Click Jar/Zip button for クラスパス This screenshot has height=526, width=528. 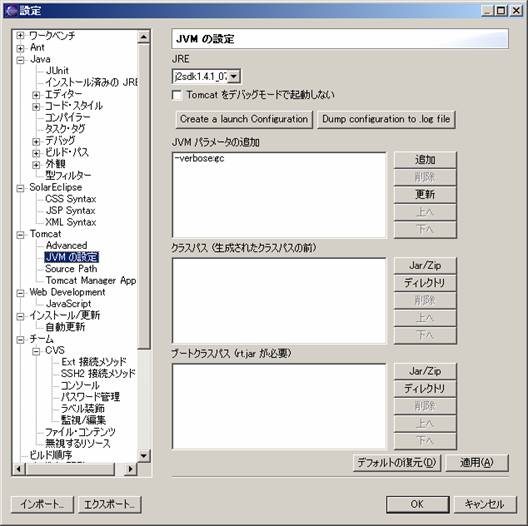[x=425, y=265]
